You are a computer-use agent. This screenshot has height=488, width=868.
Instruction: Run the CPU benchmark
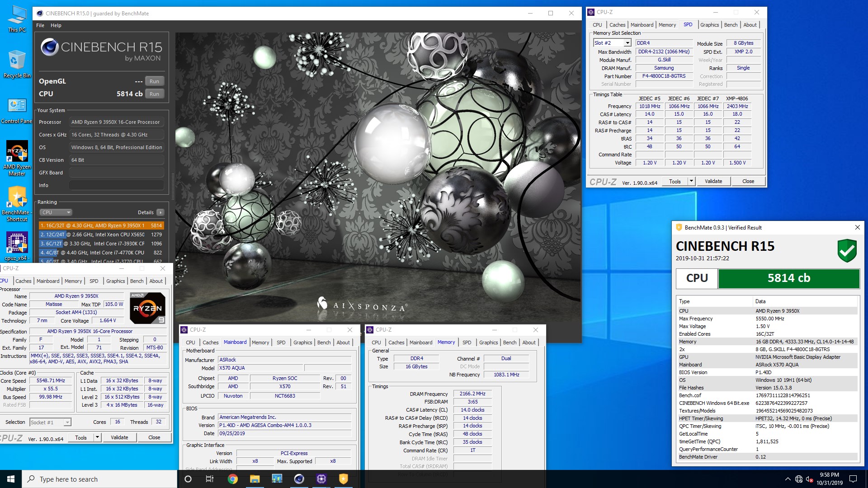[154, 94]
